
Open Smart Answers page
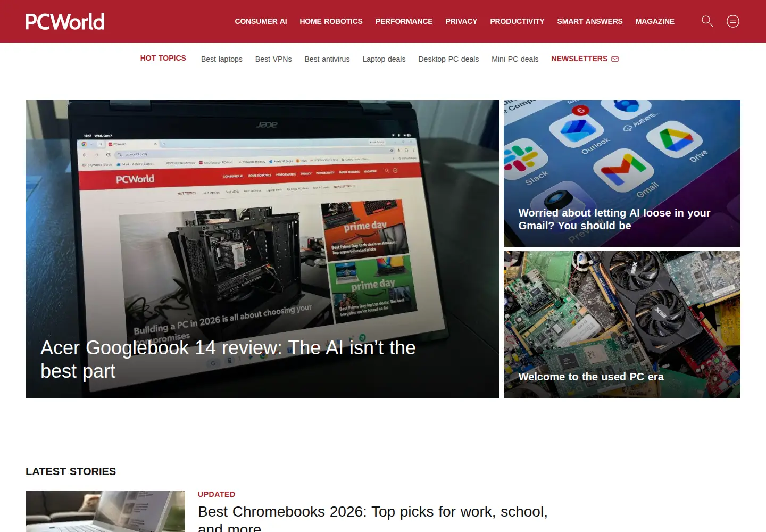[589, 21]
